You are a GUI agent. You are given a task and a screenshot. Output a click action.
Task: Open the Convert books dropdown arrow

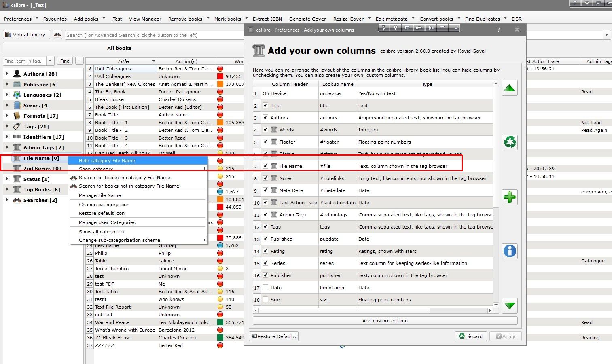pyautogui.click(x=459, y=18)
